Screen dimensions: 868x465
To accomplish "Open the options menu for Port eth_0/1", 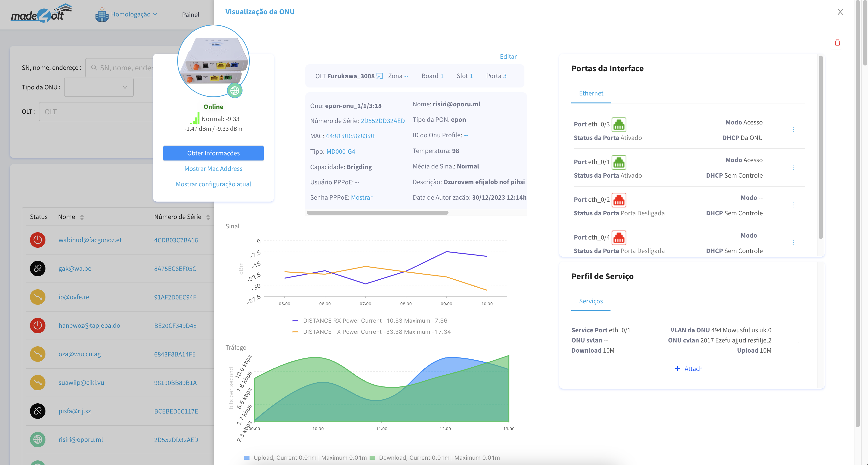I will [794, 167].
